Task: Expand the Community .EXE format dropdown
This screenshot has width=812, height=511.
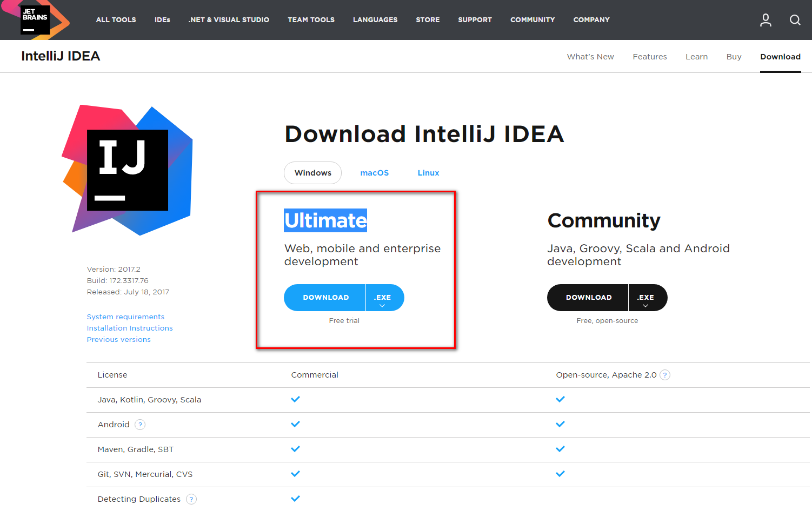Action: click(648, 298)
